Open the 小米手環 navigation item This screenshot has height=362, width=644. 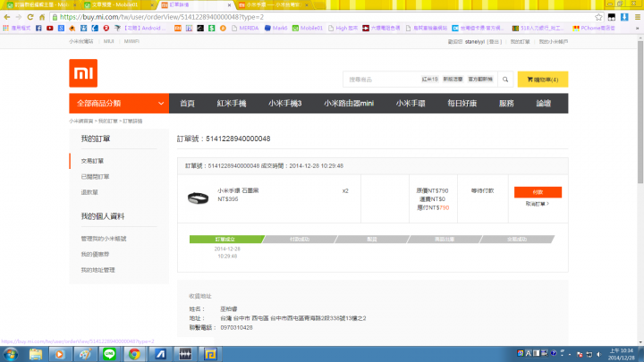point(411,104)
